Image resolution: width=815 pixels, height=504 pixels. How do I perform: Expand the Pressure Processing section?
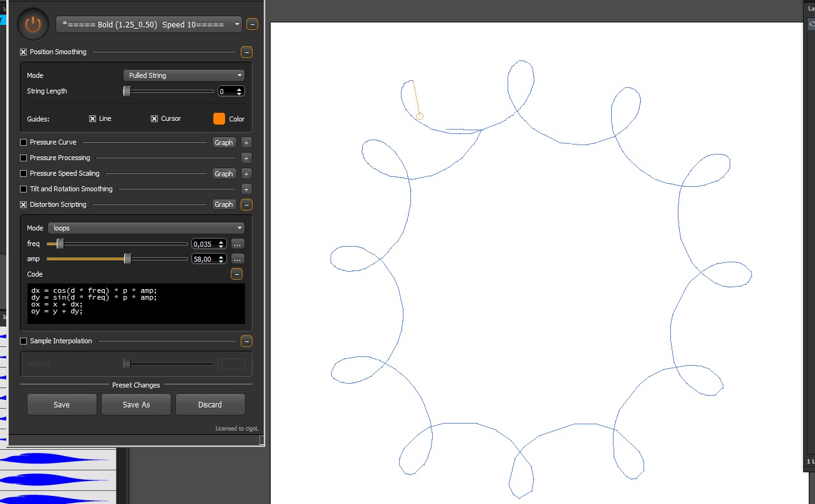point(246,158)
